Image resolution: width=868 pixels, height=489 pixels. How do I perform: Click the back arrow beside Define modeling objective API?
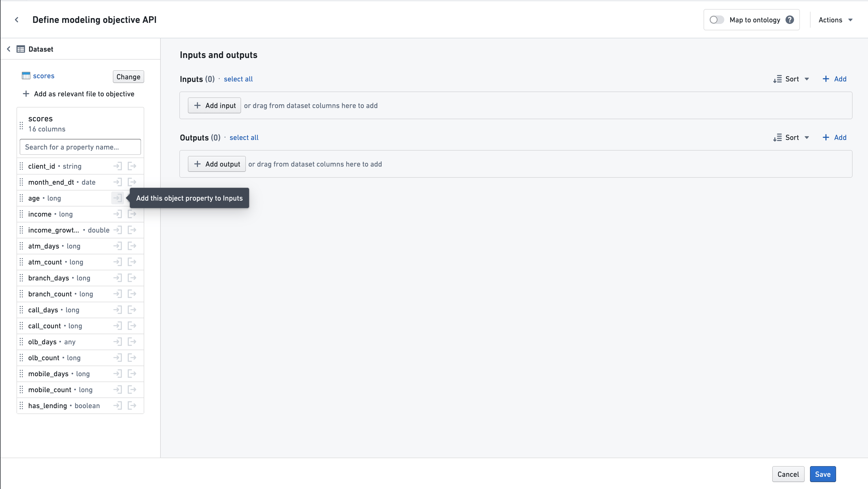[x=16, y=19]
